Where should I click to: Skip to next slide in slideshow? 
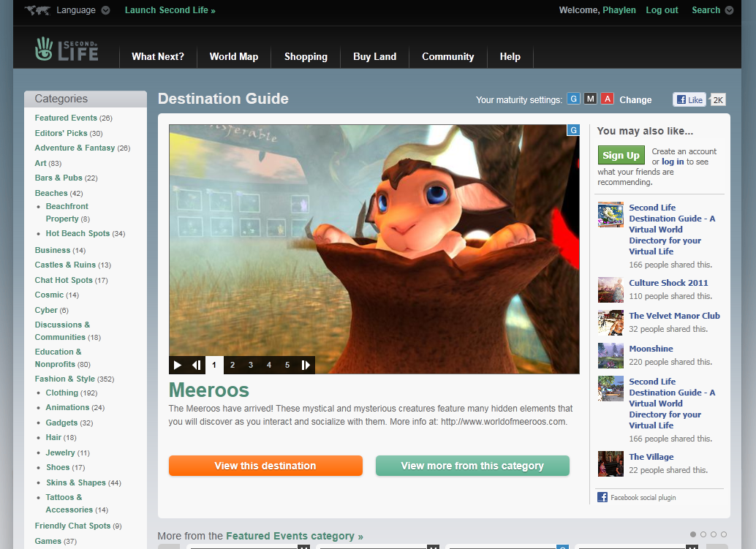point(306,365)
